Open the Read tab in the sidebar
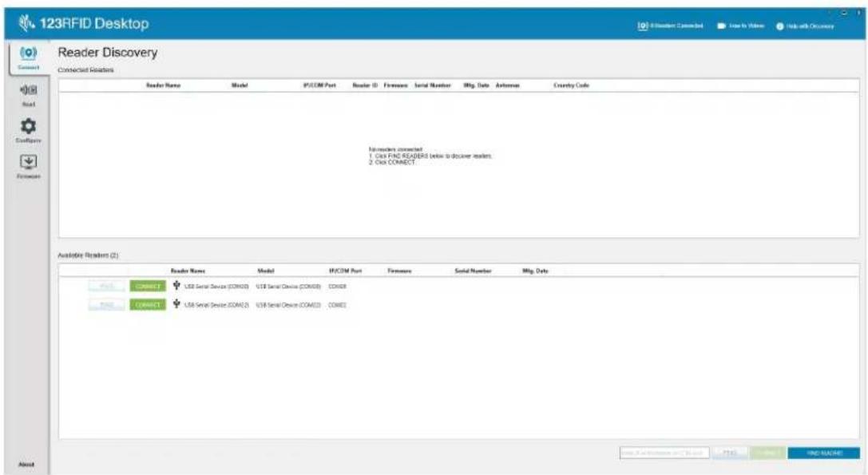Image resolution: width=868 pixels, height=475 pixels. [28, 95]
